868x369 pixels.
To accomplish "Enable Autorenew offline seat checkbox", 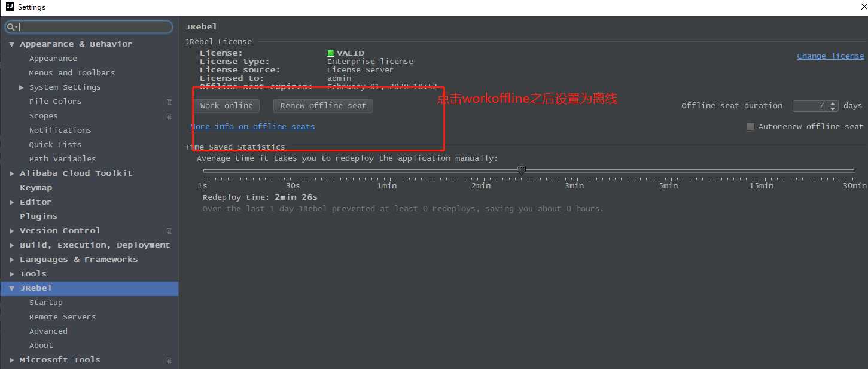I will click(x=750, y=127).
